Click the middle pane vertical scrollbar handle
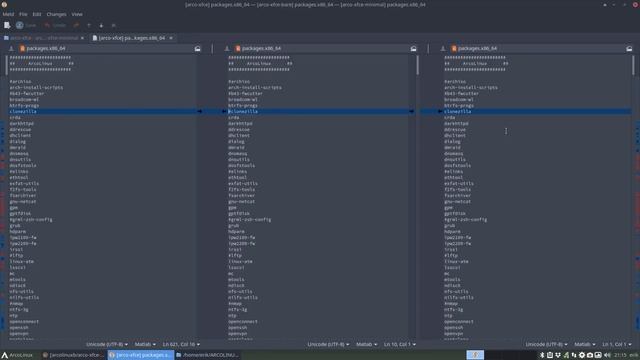The width and height of the screenshot is (640, 360). pos(418,65)
